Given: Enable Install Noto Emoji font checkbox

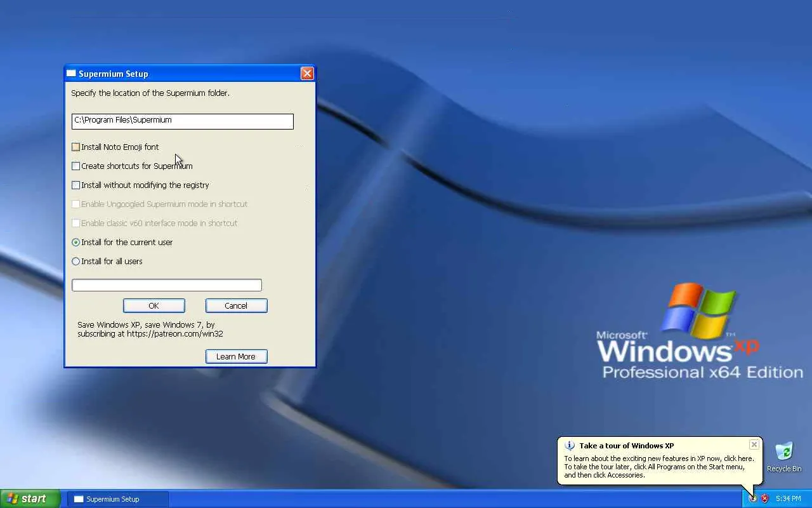Looking at the screenshot, I should pyautogui.click(x=76, y=147).
